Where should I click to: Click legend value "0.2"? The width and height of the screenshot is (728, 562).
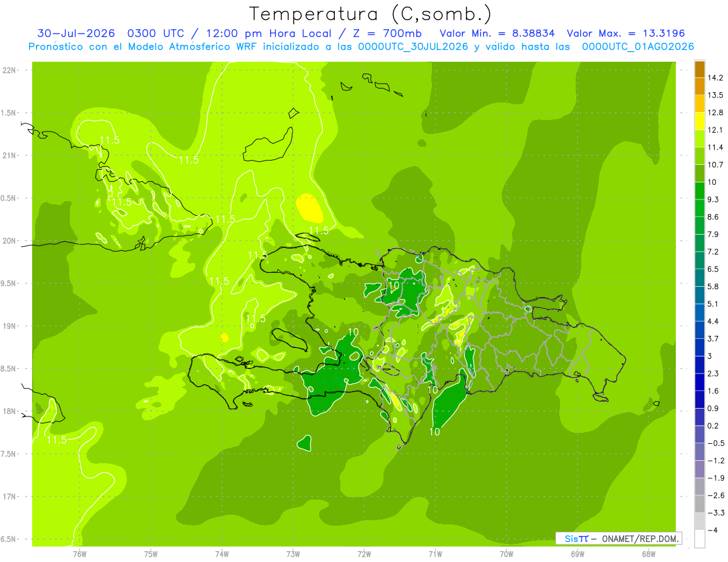(x=715, y=426)
